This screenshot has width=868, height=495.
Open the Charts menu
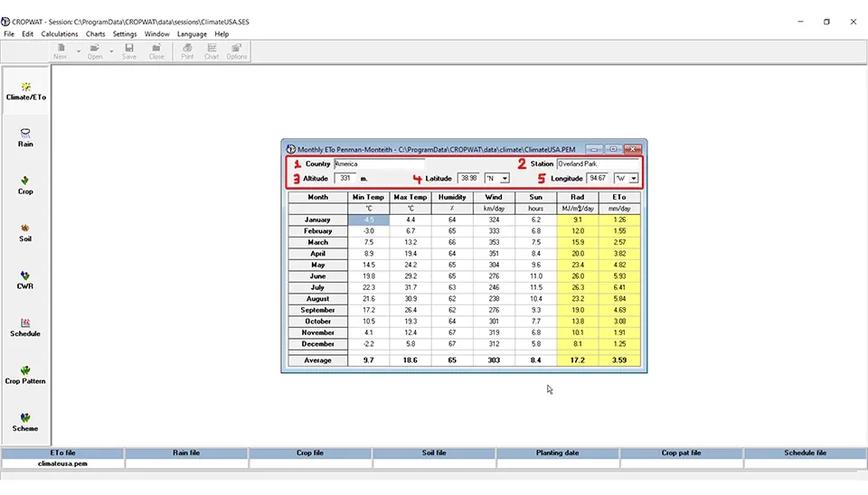point(95,34)
